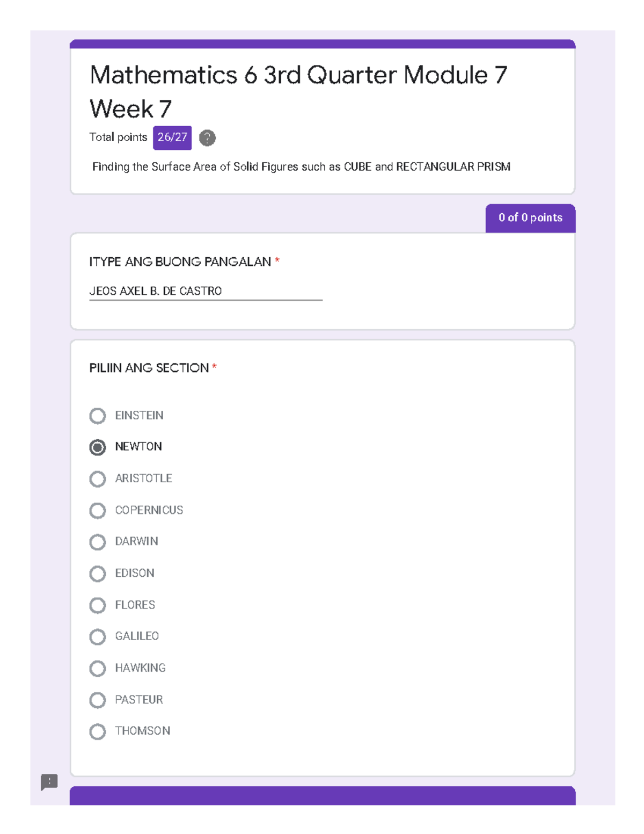The height and width of the screenshot is (834, 644).
Task: Click the Surface Area description text
Action: point(301,167)
